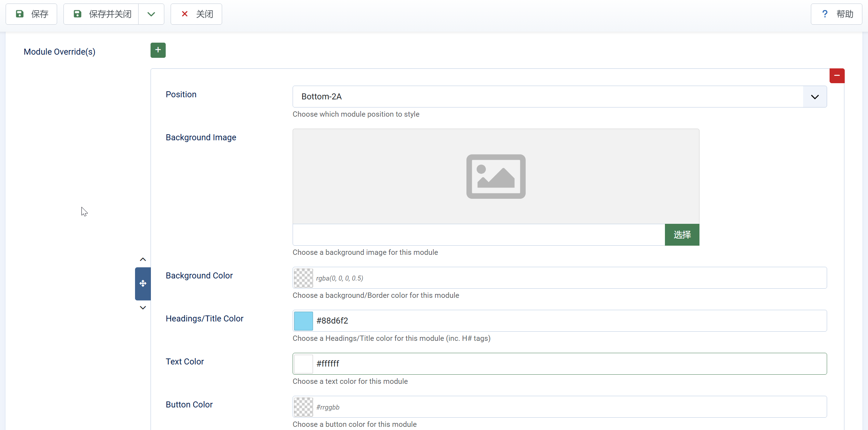Move override up with chevron arrow
This screenshot has height=430, width=868.
coord(143,259)
